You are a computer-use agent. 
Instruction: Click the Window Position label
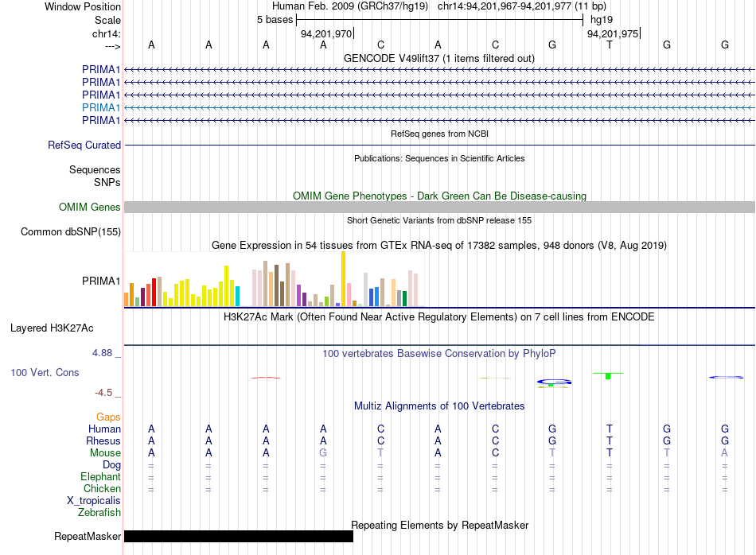(x=83, y=6)
